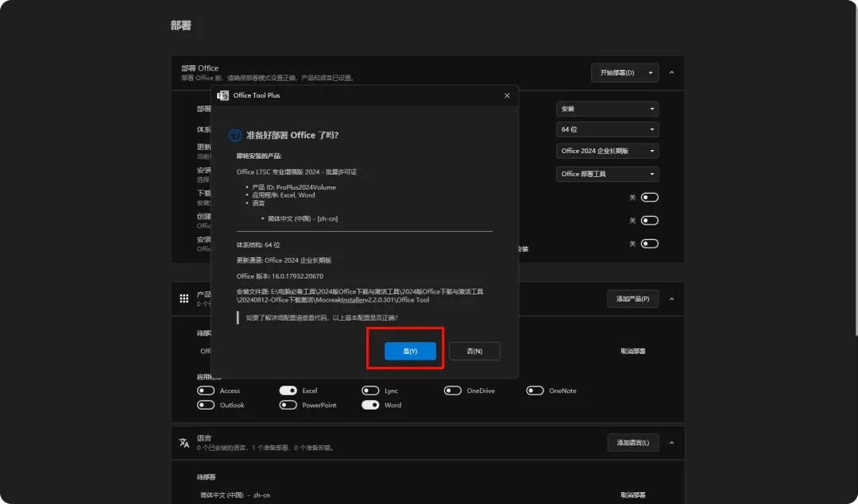858x504 pixels.
Task: Click the 语言 section translate icon
Action: (184, 443)
